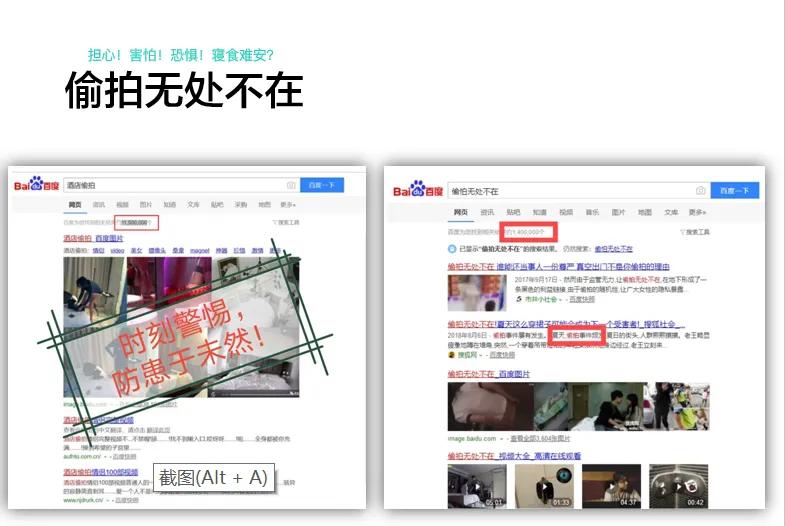This screenshot has height=526, width=785.
Task: Select 网页 tab in left window
Action: pyautogui.click(x=75, y=205)
